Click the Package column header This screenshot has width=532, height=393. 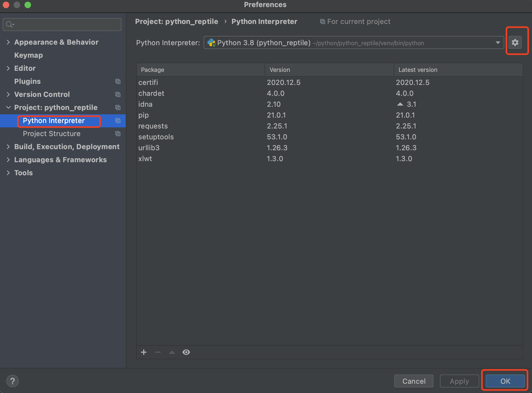coord(201,70)
